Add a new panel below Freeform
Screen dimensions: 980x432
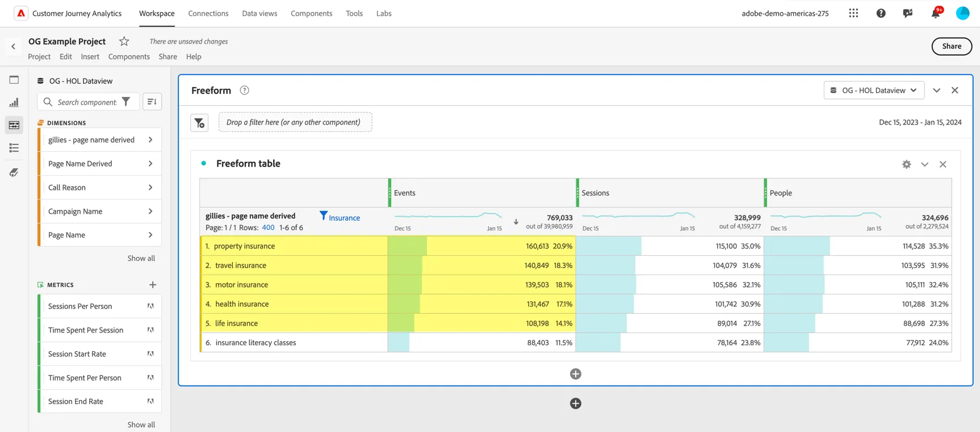(x=576, y=404)
